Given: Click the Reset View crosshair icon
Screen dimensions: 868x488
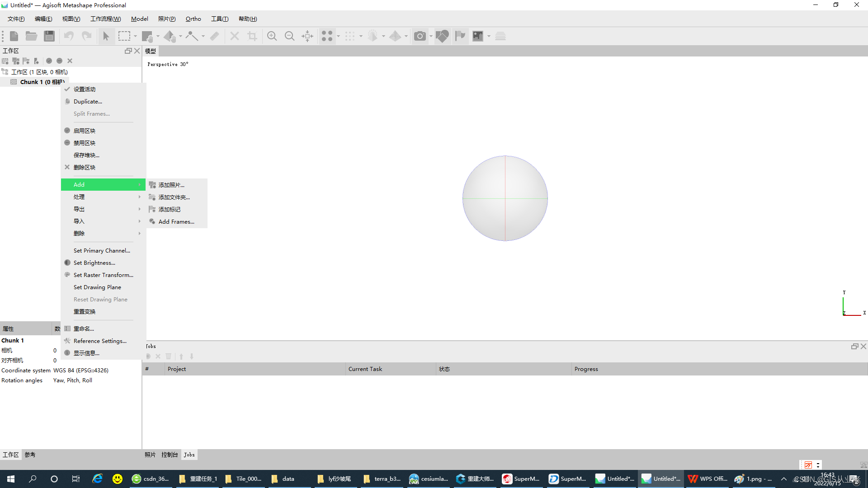Looking at the screenshot, I should click(307, 36).
